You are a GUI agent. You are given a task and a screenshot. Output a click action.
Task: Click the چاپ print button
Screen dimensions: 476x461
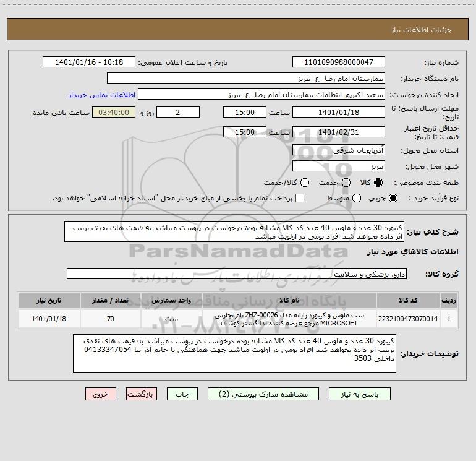coord(182,394)
